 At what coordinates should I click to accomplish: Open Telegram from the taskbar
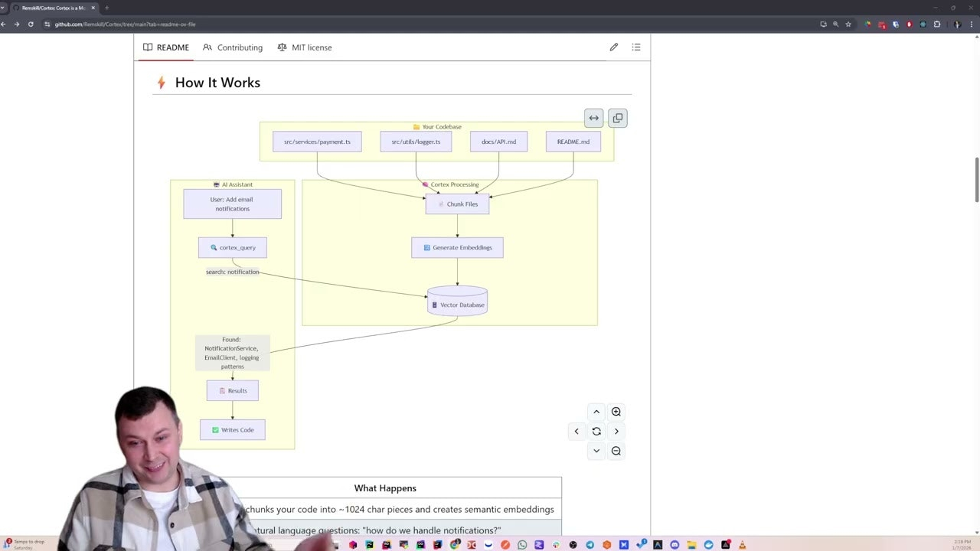coord(589,544)
